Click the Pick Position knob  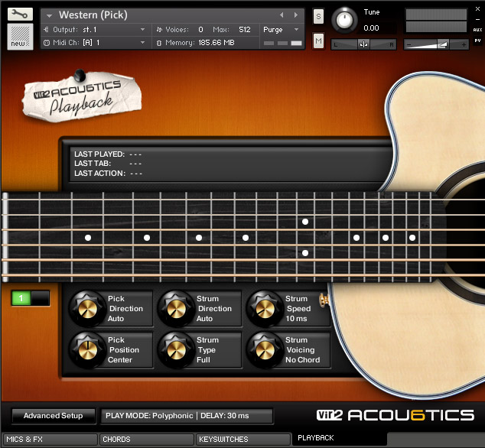point(87,350)
